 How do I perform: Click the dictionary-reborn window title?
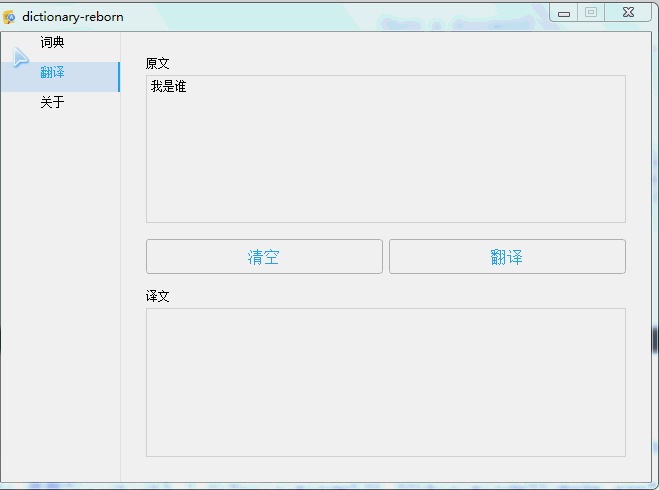click(73, 17)
